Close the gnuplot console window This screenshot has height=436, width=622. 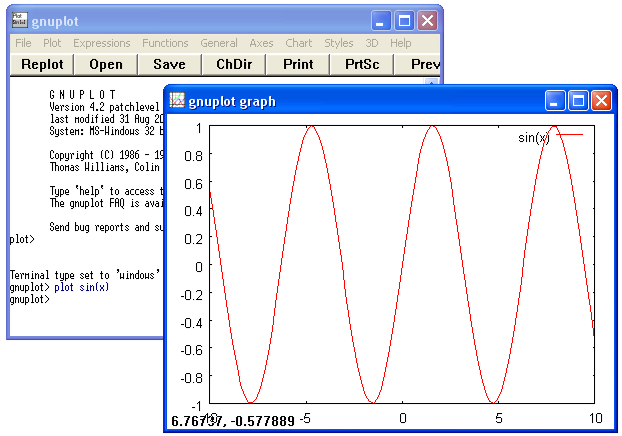[x=428, y=20]
